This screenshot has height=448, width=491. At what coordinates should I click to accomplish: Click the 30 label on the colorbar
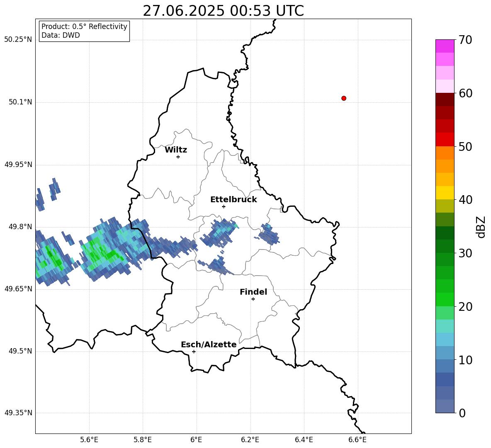click(x=465, y=253)
